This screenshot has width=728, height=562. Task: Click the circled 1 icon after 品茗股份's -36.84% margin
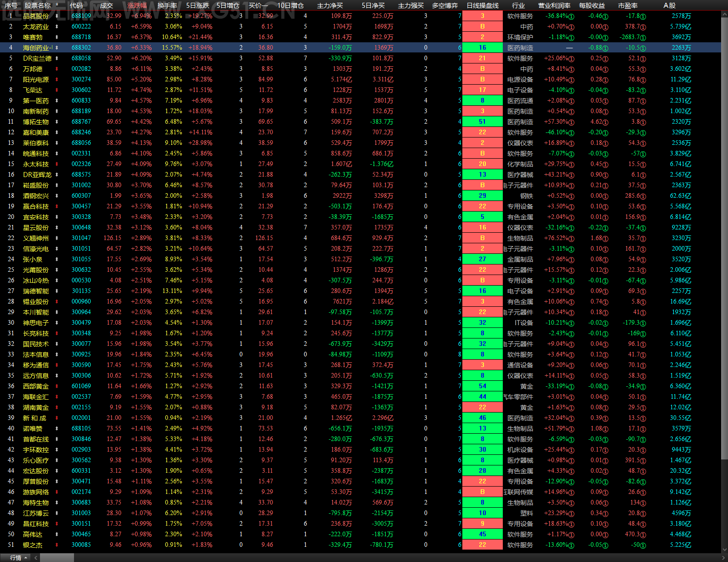point(571,16)
